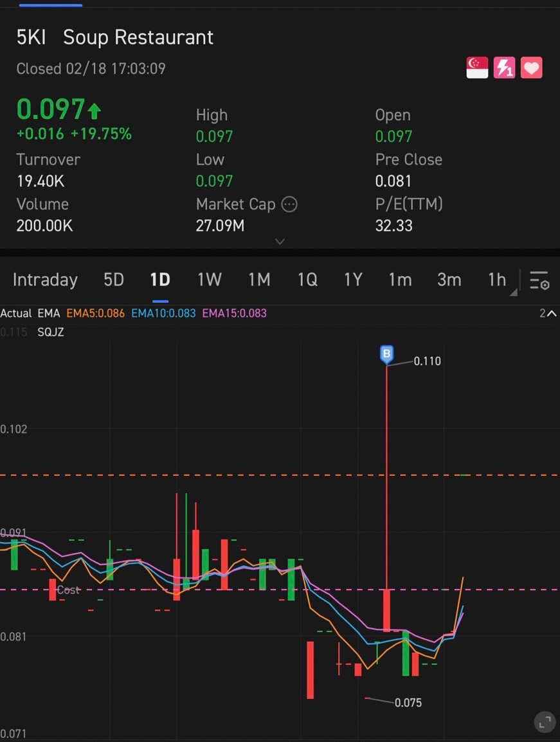Tap the 0.075 low price label

click(408, 703)
